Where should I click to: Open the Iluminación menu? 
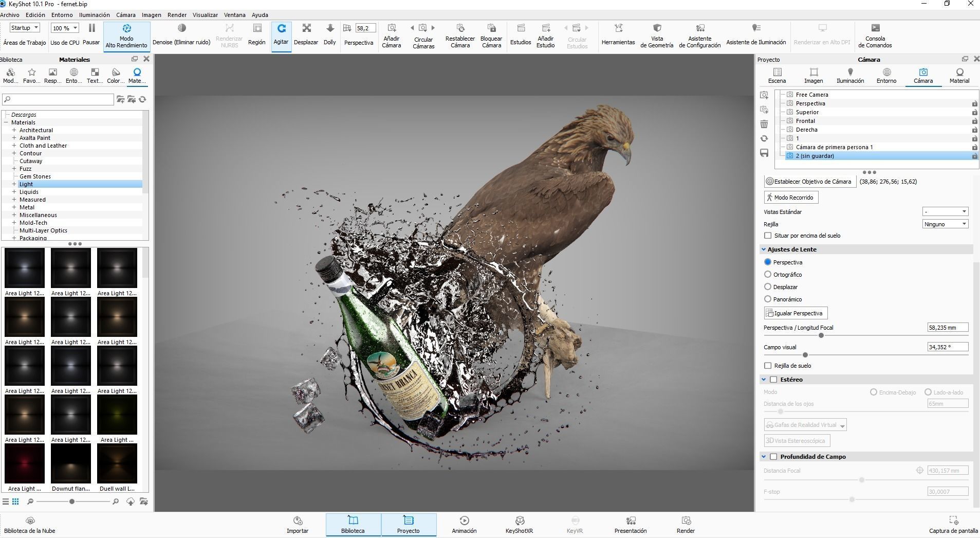point(94,15)
